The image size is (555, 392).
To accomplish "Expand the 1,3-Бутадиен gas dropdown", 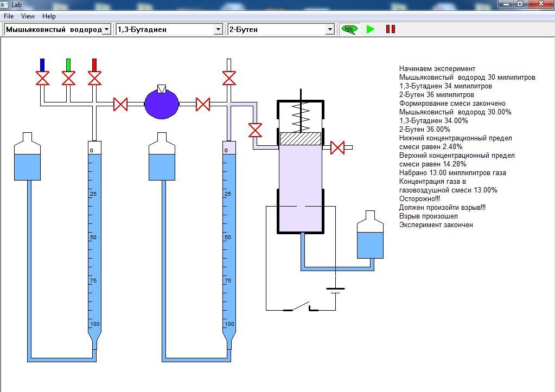I will (x=219, y=29).
